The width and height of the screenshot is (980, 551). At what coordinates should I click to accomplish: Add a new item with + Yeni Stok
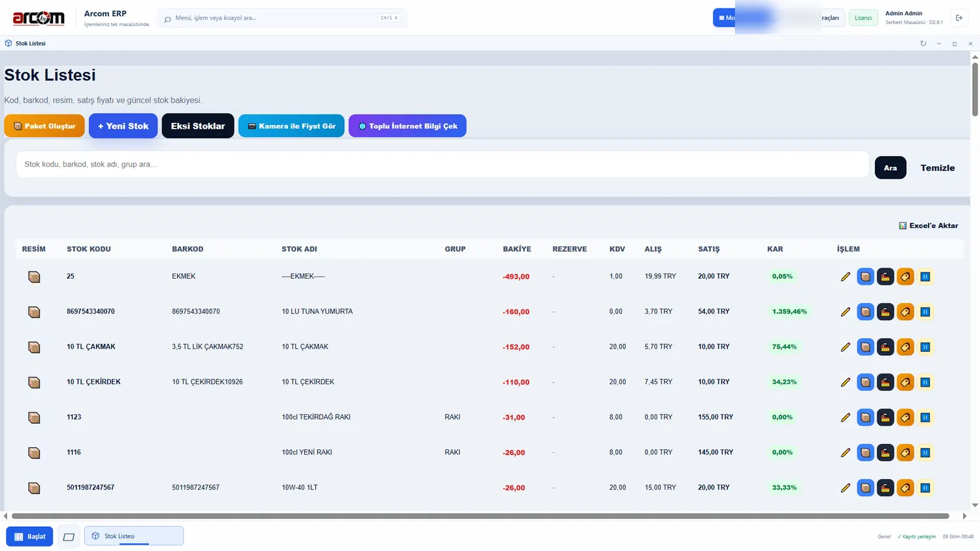[123, 126]
